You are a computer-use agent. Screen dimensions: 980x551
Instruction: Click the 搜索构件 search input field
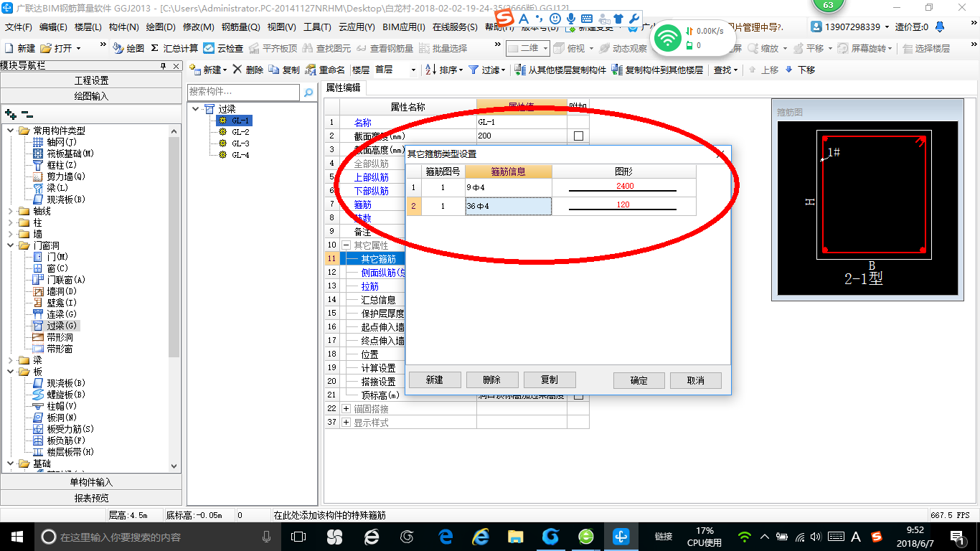tap(244, 93)
